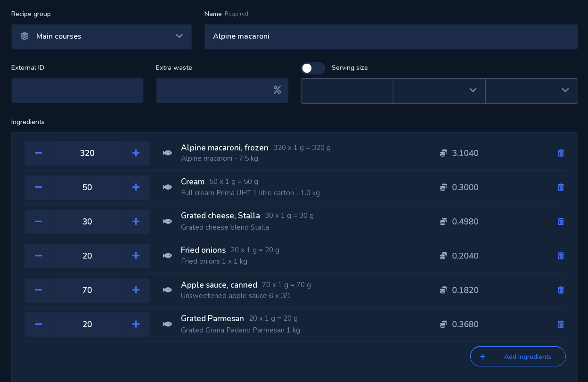
Task: Click fish icon beside Alpine macaroni, frozen
Action: [167, 153]
